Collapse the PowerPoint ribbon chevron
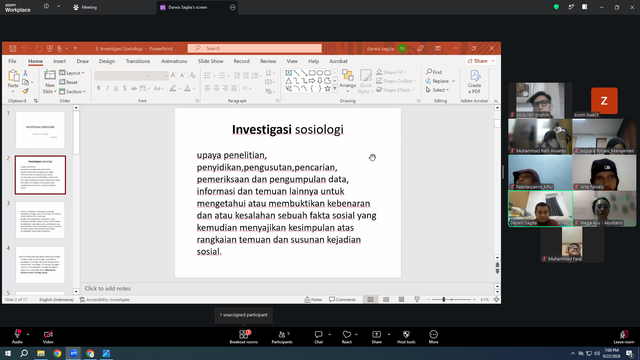The width and height of the screenshot is (640, 360). [496, 101]
